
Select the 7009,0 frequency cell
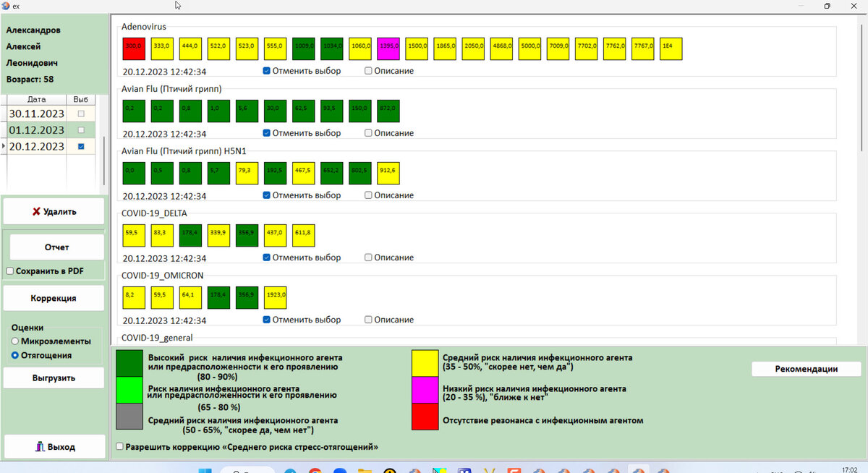[x=558, y=48]
